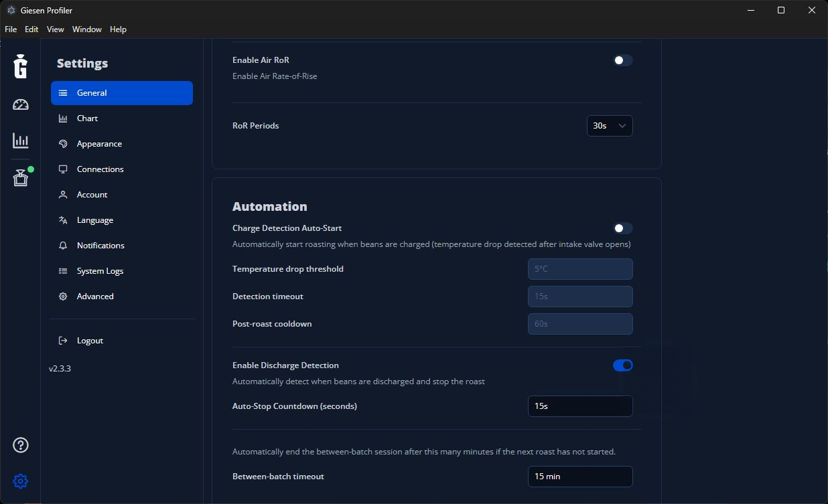828x504 pixels.
Task: Go to System Logs settings
Action: pos(122,271)
